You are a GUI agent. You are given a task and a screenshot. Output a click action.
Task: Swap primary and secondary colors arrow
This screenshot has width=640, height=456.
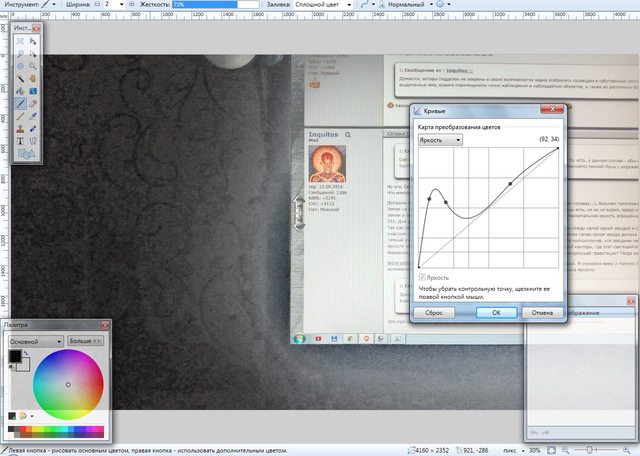(26, 353)
